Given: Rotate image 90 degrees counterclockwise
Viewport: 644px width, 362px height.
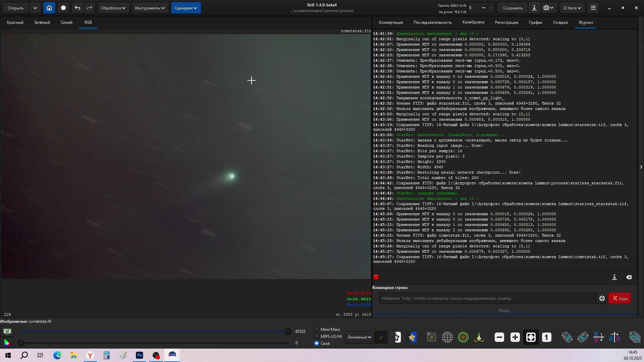Looking at the screenshot, I should pyautogui.click(x=567, y=337).
